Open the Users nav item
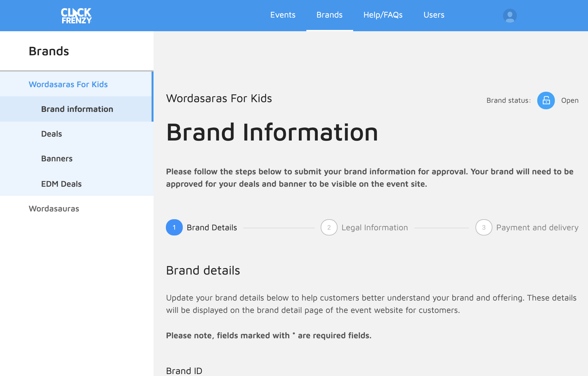 coord(434,15)
